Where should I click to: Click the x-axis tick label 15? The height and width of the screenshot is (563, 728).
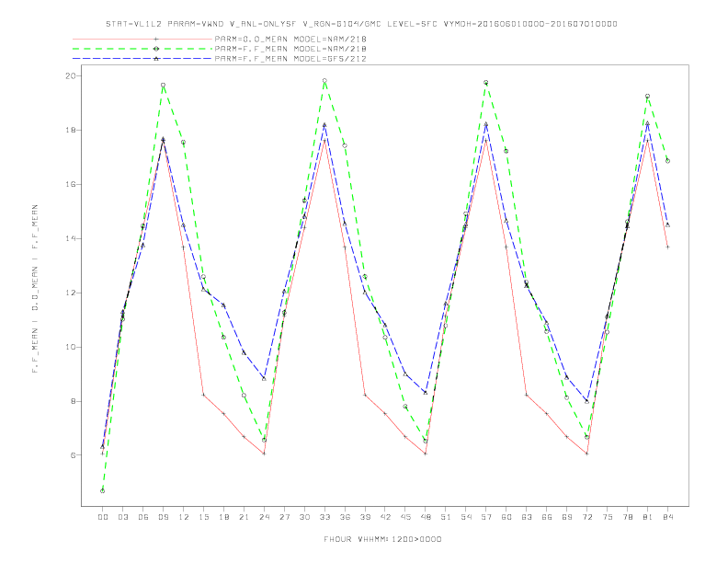pos(203,517)
